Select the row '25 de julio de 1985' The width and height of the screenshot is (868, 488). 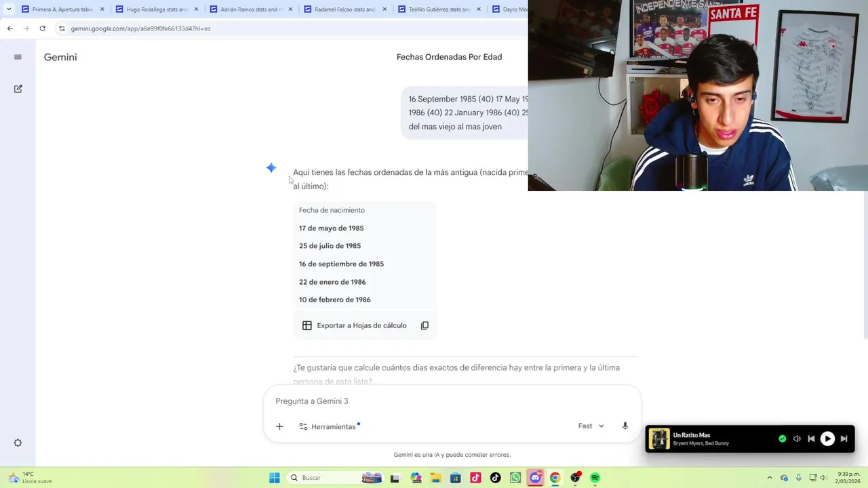(x=365, y=246)
